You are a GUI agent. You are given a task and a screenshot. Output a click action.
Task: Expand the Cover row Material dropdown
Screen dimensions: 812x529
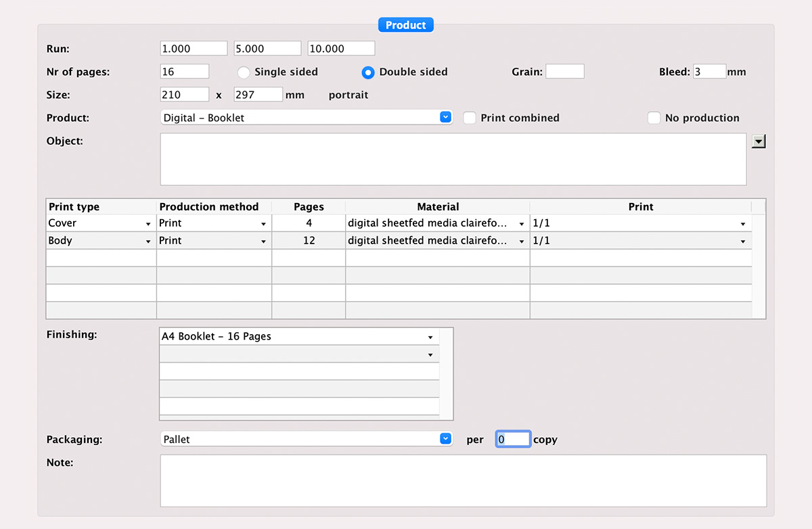click(x=521, y=224)
